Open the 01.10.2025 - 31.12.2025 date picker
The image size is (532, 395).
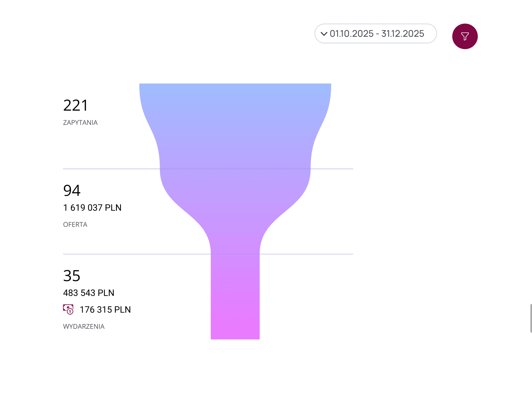[376, 34]
